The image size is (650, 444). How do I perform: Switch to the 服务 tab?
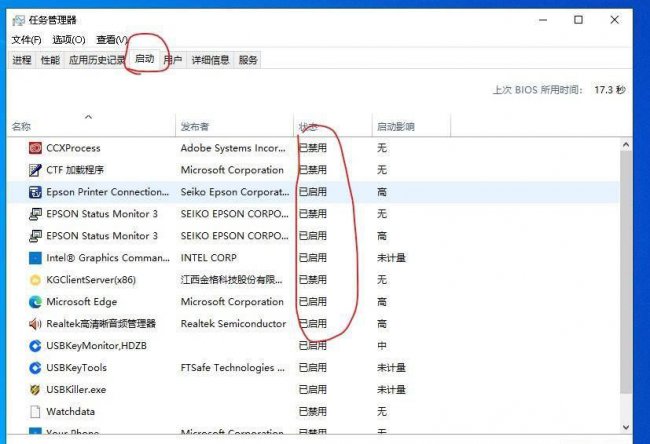click(248, 60)
